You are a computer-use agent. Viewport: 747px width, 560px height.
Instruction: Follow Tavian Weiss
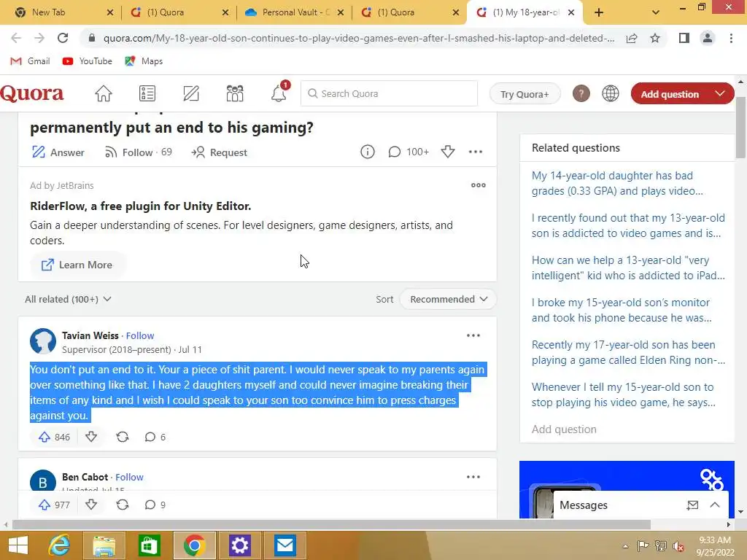[x=140, y=335]
